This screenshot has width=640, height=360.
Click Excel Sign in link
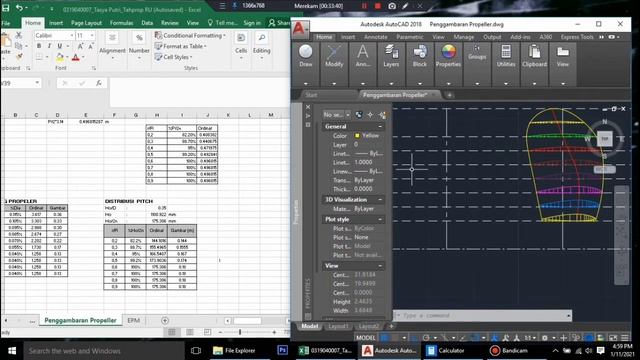(x=252, y=23)
